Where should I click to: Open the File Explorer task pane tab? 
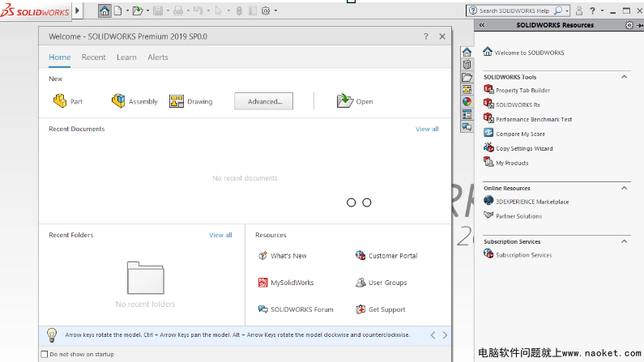pyautogui.click(x=467, y=77)
